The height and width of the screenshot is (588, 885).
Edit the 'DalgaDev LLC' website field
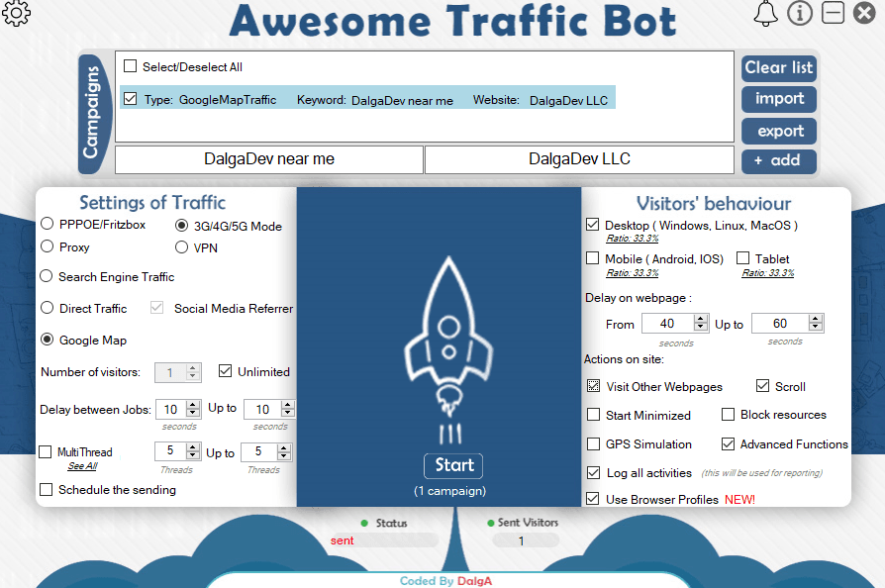(x=580, y=159)
